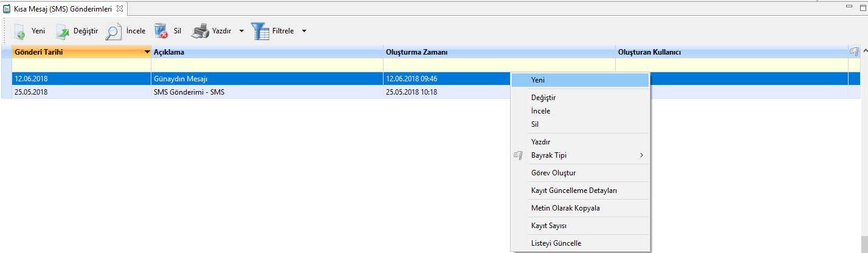Click the Oluşturma Zamanı column header
This screenshot has height=253, width=868.
click(x=498, y=52)
